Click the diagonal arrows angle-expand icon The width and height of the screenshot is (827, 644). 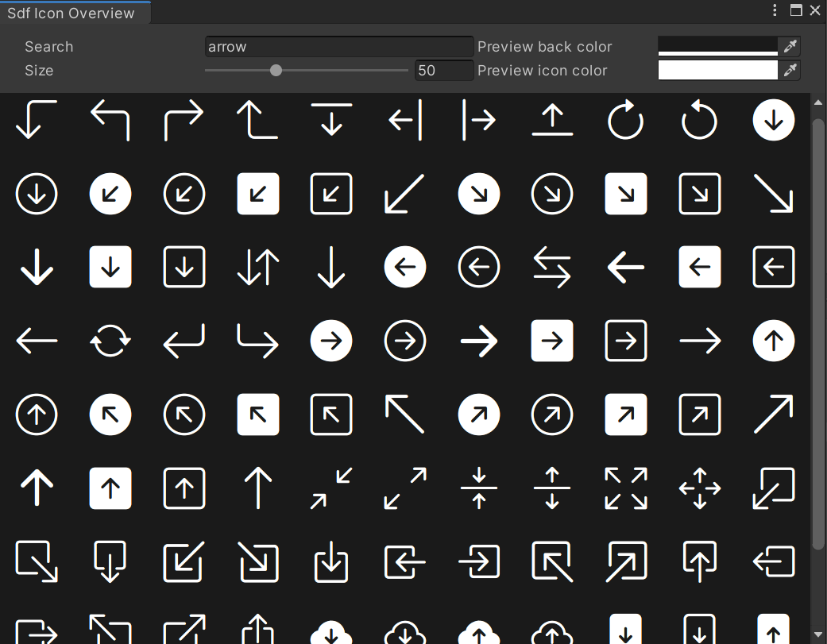[405, 488]
